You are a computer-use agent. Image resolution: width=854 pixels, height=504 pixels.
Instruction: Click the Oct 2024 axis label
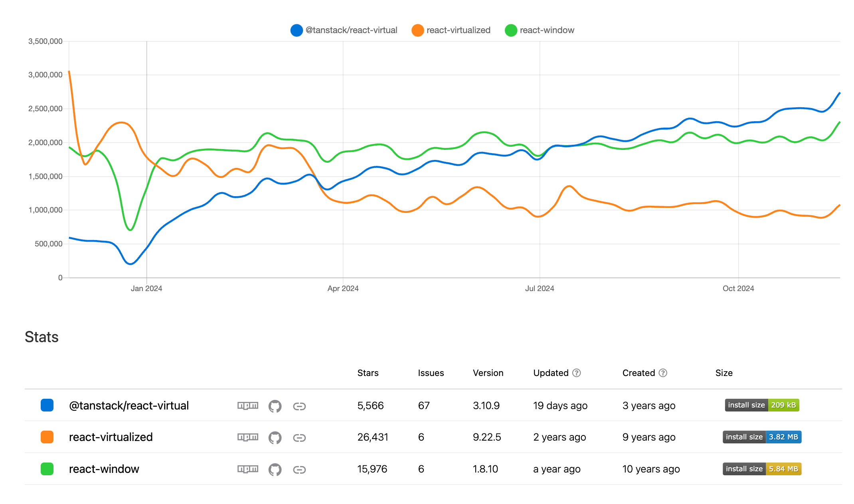738,288
